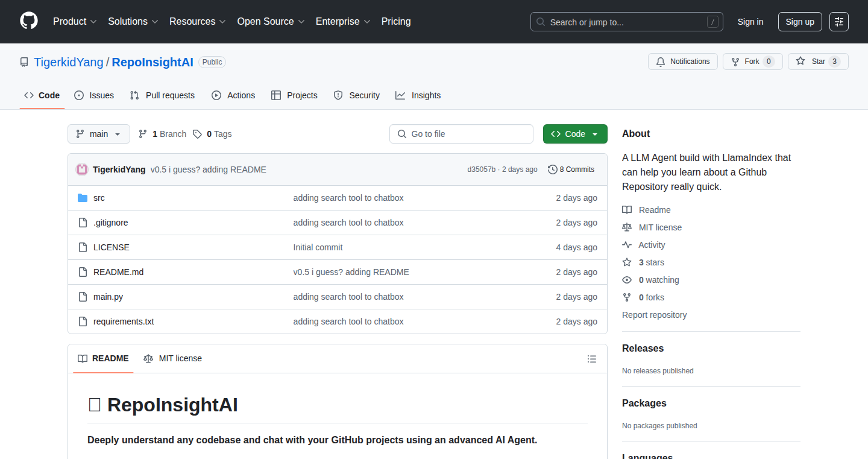Click the main.py file icon

pyautogui.click(x=83, y=297)
